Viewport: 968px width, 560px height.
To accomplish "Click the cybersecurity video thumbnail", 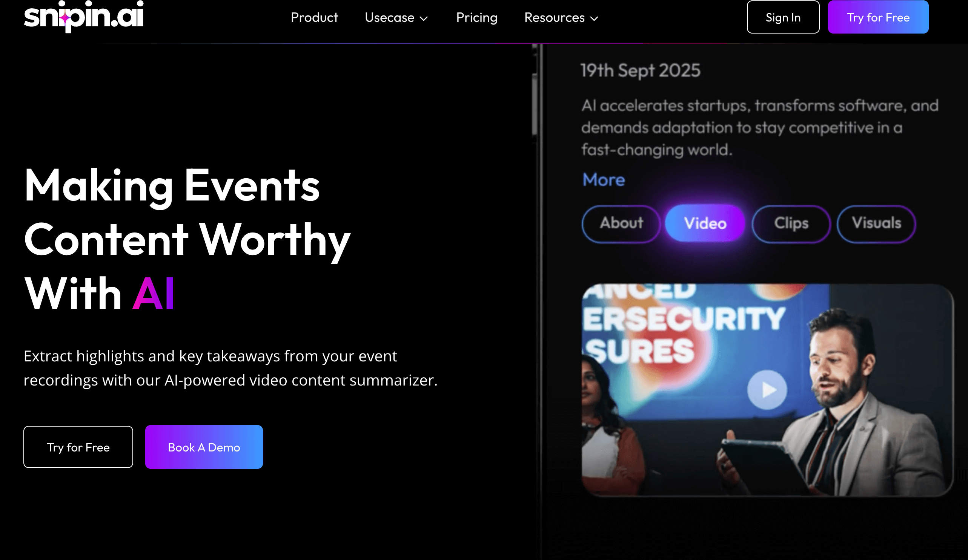I will coord(767,390).
